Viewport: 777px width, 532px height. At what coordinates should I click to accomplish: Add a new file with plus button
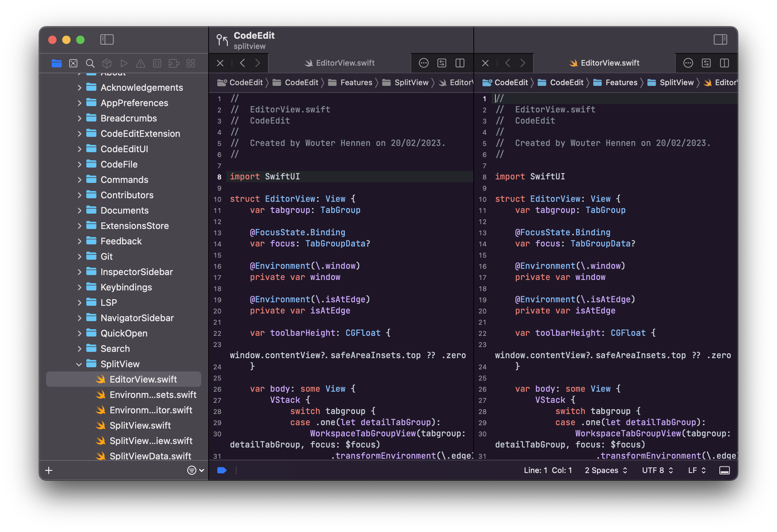(x=49, y=471)
